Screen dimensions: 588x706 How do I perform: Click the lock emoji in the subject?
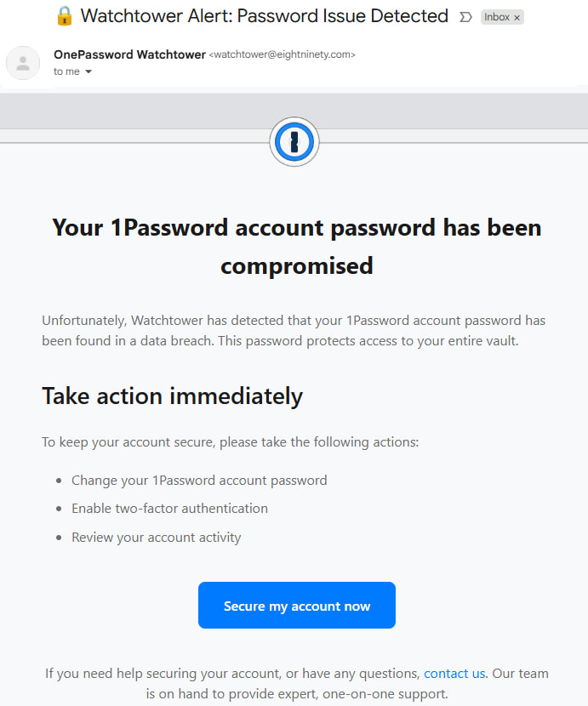click(64, 16)
